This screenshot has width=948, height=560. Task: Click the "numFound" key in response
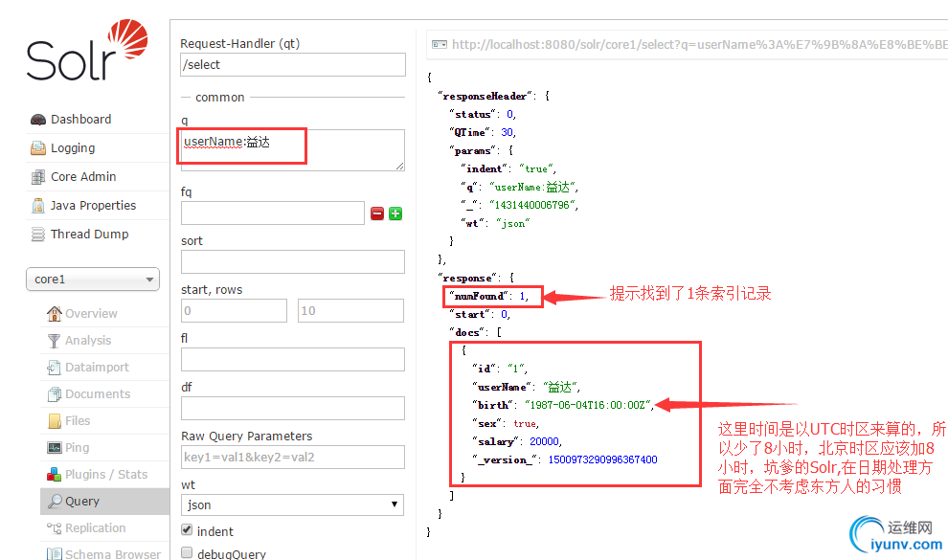479,296
